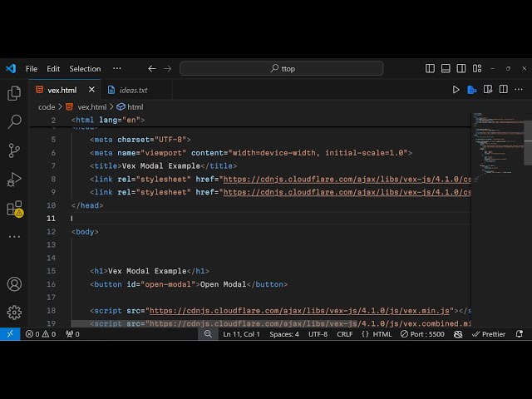532x399 pixels.
Task: Toggle the bottom panel layout icon
Action: pos(446,69)
